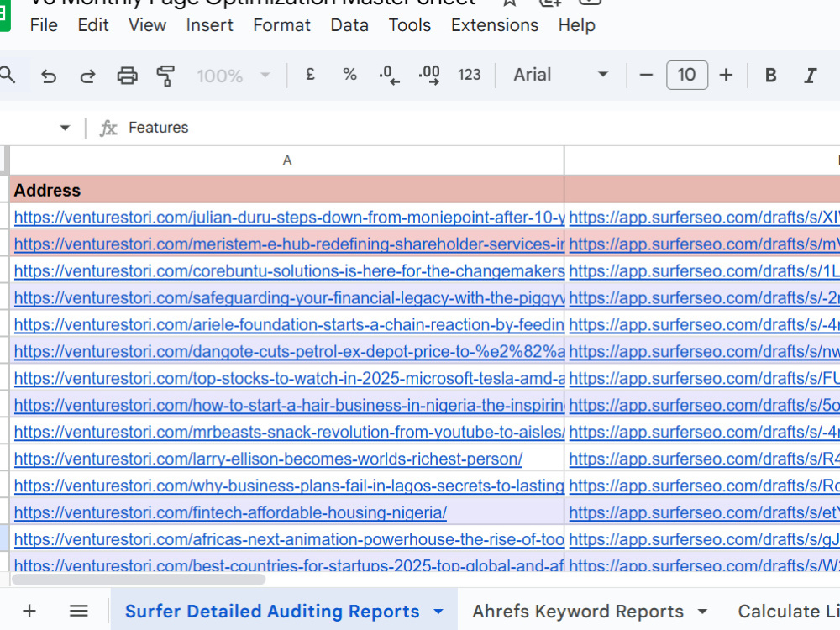Open surferseo draft link in mrbeasts row
Screen dimensions: 840x630
704,432
